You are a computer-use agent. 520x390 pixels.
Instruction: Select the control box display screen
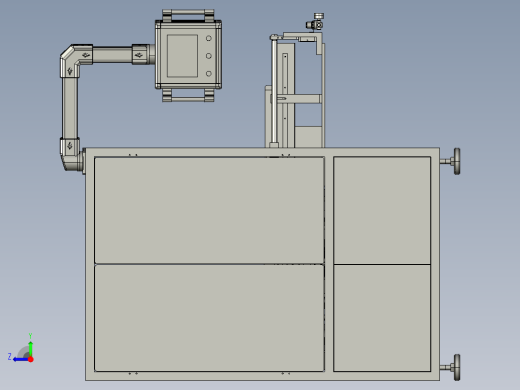tap(182, 56)
